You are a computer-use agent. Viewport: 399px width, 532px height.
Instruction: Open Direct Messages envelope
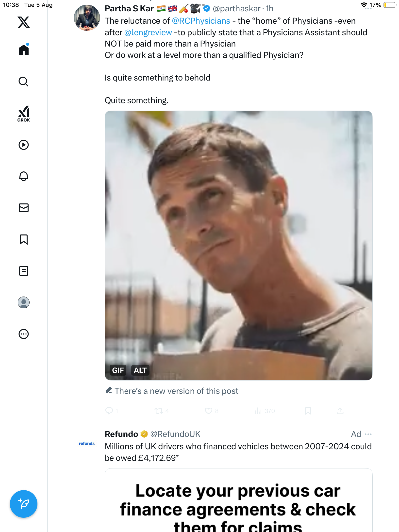[24, 208]
